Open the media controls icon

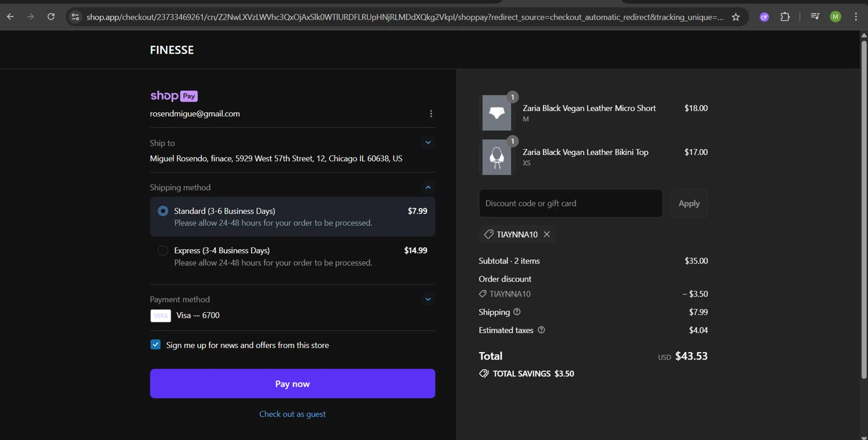(x=815, y=17)
